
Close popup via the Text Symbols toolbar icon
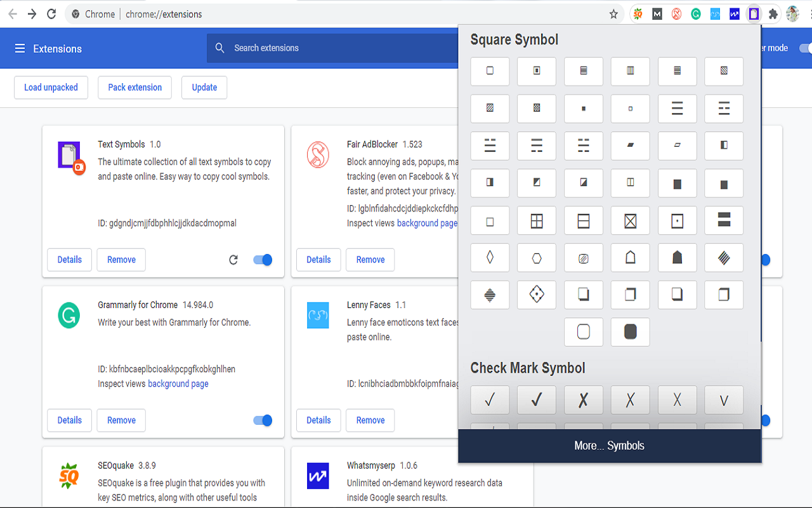pyautogui.click(x=754, y=14)
